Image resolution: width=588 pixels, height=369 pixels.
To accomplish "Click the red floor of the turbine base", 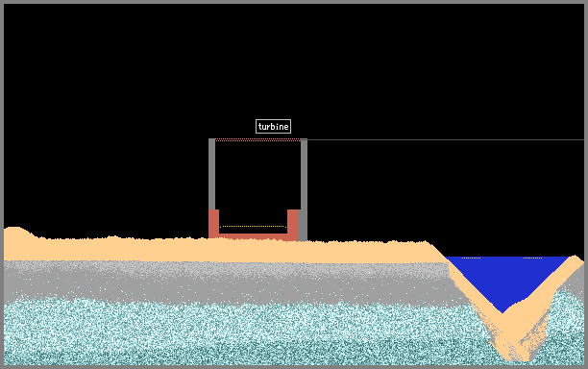I will coord(253,236).
